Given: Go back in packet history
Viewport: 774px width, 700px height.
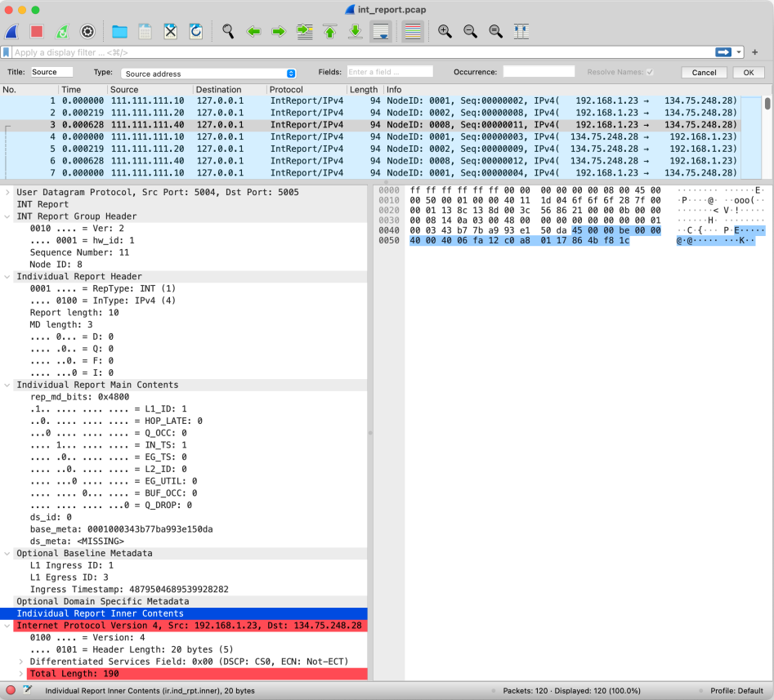Looking at the screenshot, I should pos(253,32).
